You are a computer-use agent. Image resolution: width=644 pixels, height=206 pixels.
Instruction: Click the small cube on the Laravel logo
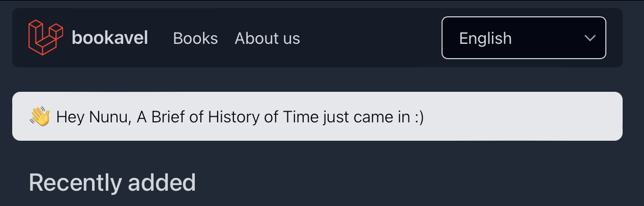coord(56,31)
